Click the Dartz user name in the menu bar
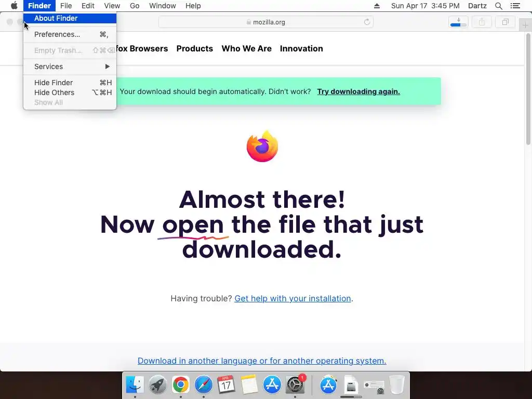Image resolution: width=532 pixels, height=399 pixels. coord(477,6)
